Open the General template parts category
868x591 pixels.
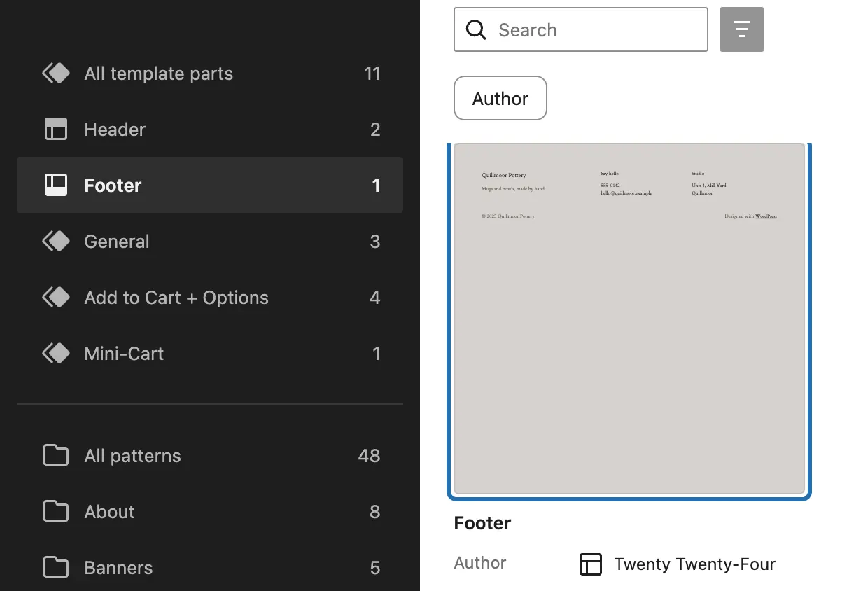click(210, 242)
